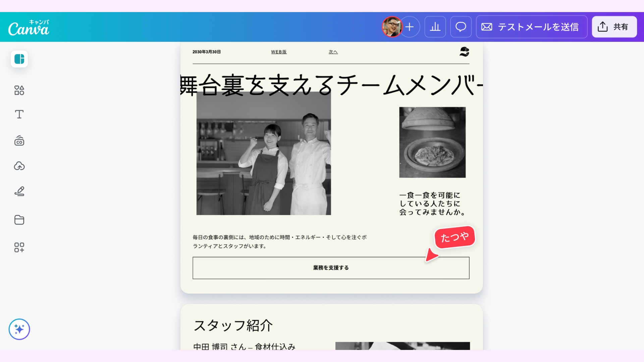Select the headline 舞台裏を支えるチームメンバー
Image resolution: width=644 pixels, height=362 pixels.
point(331,85)
